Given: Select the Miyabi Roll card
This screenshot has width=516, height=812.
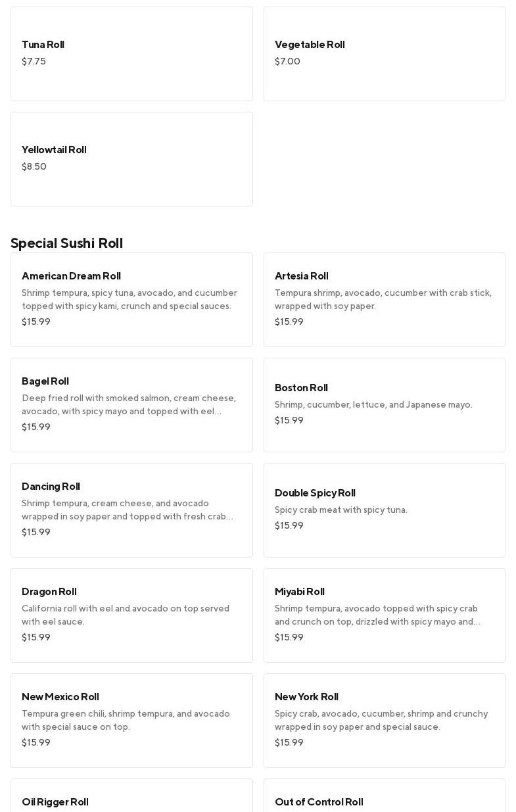Looking at the screenshot, I should pyautogui.click(x=384, y=615).
